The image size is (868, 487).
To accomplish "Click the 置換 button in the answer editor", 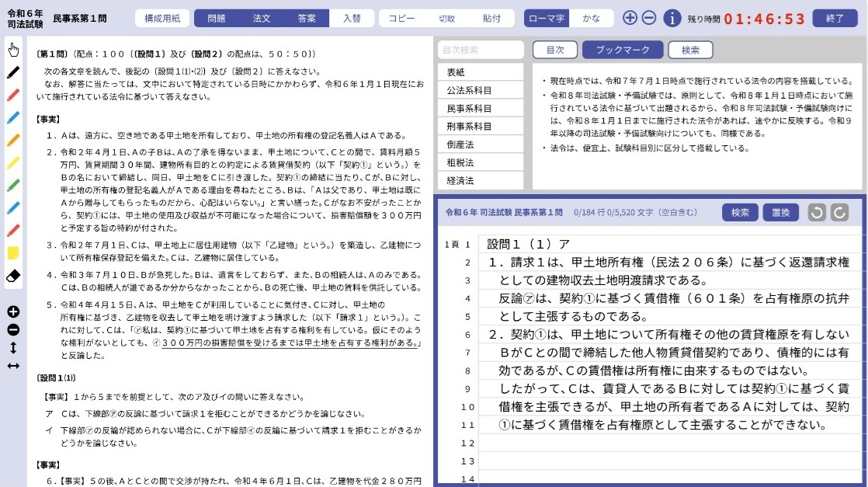I will coord(780,212).
